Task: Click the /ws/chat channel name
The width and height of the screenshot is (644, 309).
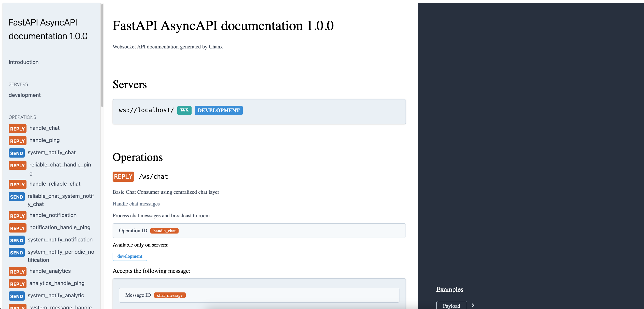Action: pyautogui.click(x=153, y=177)
